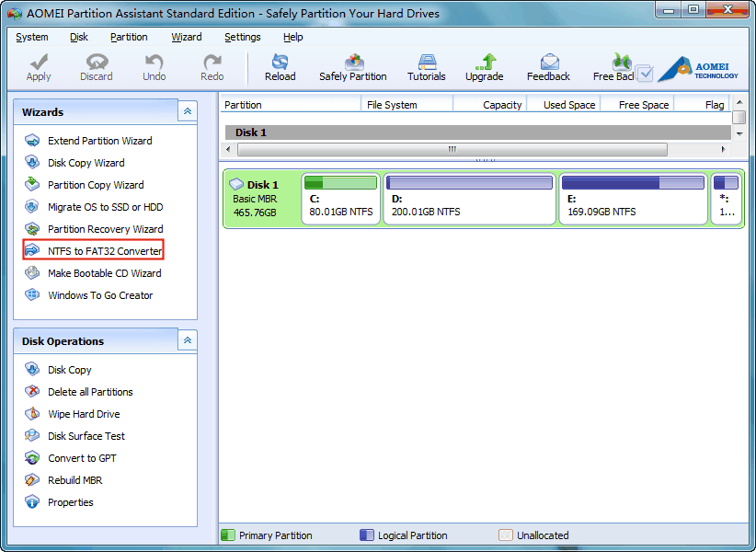The width and height of the screenshot is (756, 552).
Task: Select the C: 80.01GB NTFS partition
Action: coord(341,199)
